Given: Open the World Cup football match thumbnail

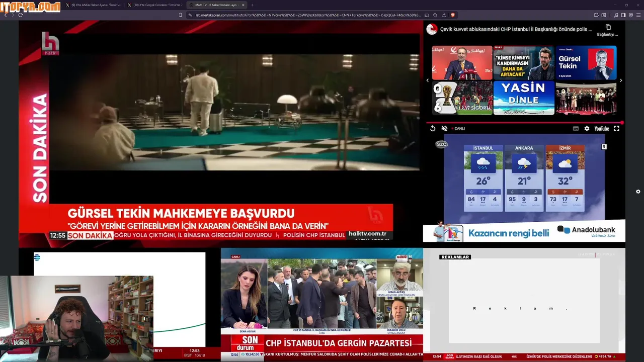Looking at the screenshot, I should click(462, 98).
